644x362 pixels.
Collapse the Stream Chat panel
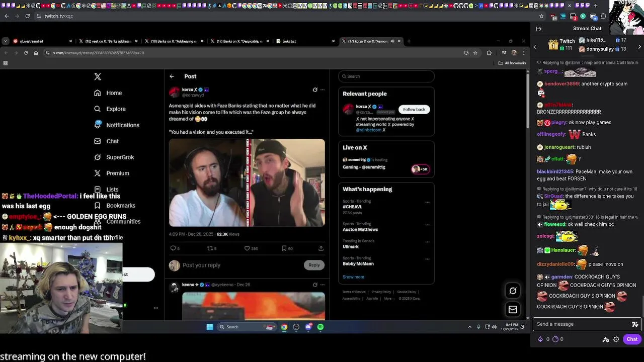pyautogui.click(x=539, y=29)
